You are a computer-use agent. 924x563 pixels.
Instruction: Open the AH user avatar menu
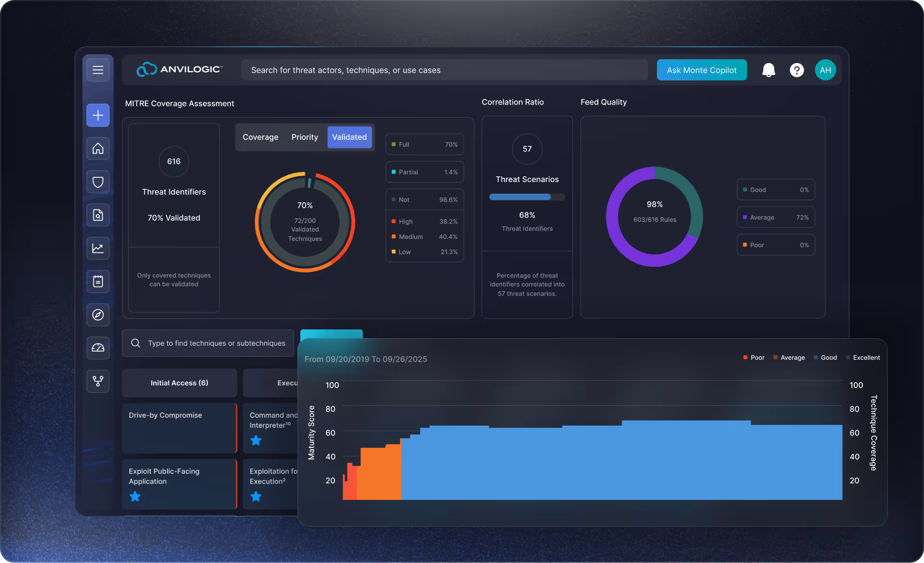825,70
